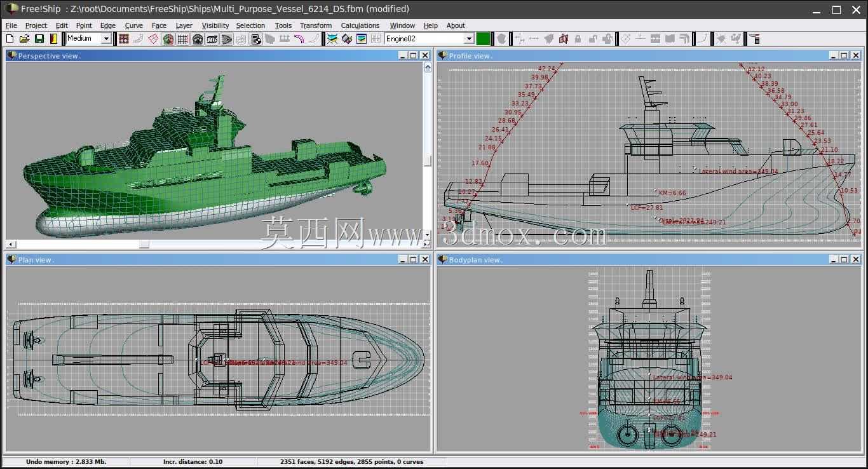Toggle stations display icon
868x469 pixels.
[198, 39]
